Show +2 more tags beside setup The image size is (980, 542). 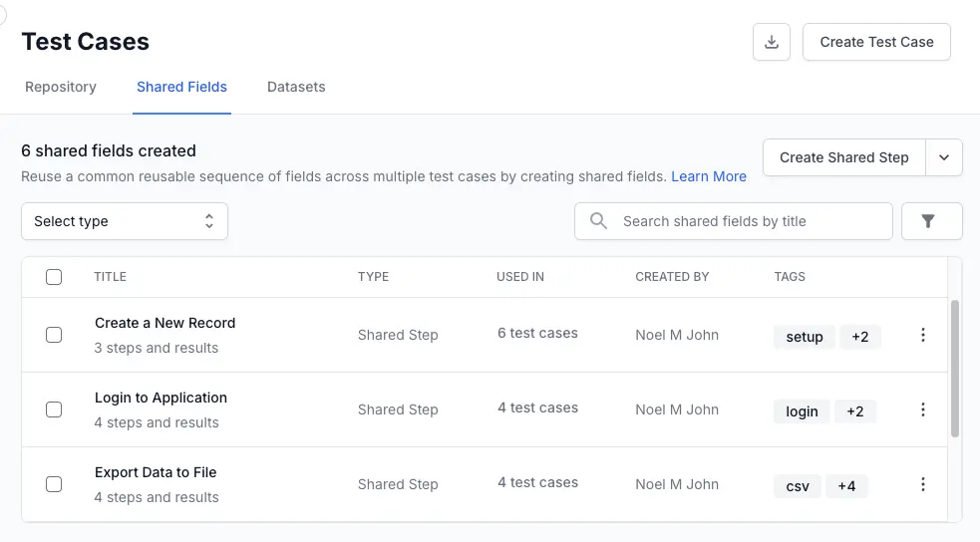pos(860,337)
